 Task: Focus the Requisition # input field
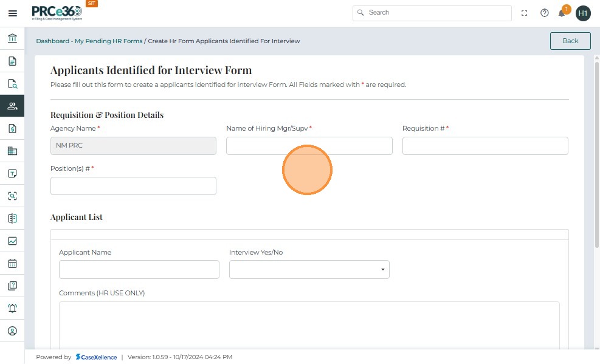(x=485, y=146)
